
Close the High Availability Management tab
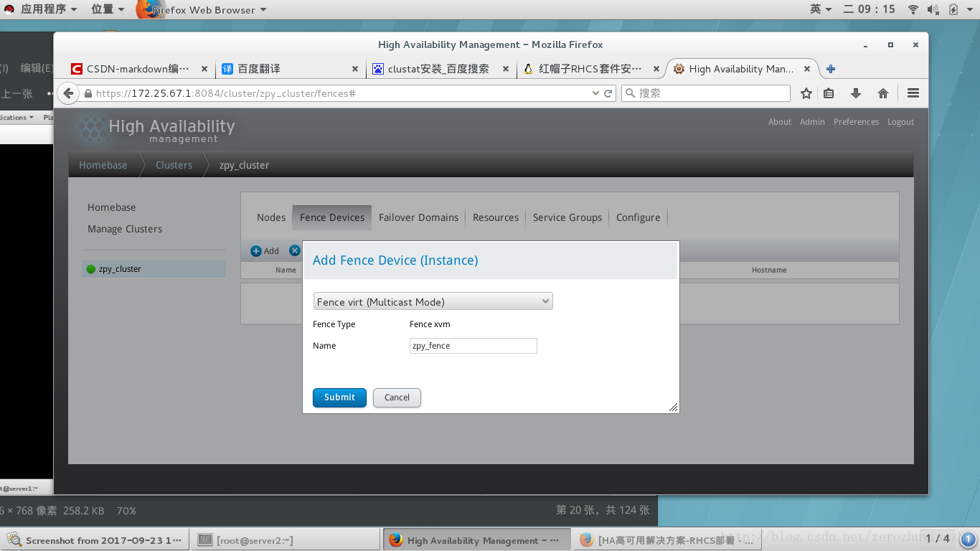(x=807, y=69)
